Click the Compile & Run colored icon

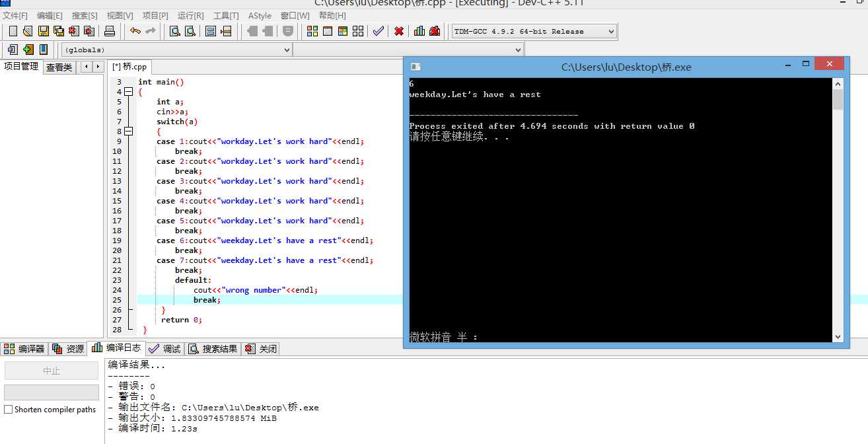click(x=343, y=31)
